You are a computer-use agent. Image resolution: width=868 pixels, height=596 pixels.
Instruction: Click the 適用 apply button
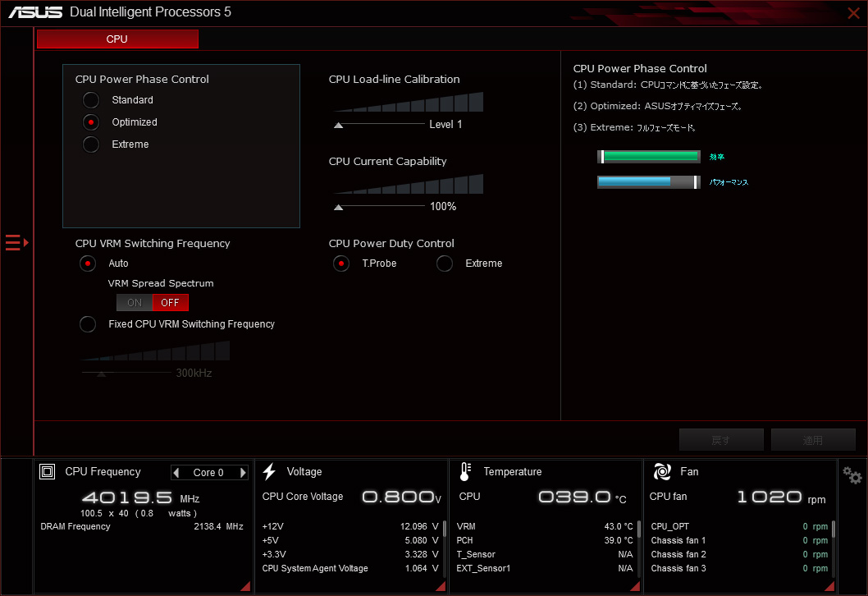click(813, 440)
